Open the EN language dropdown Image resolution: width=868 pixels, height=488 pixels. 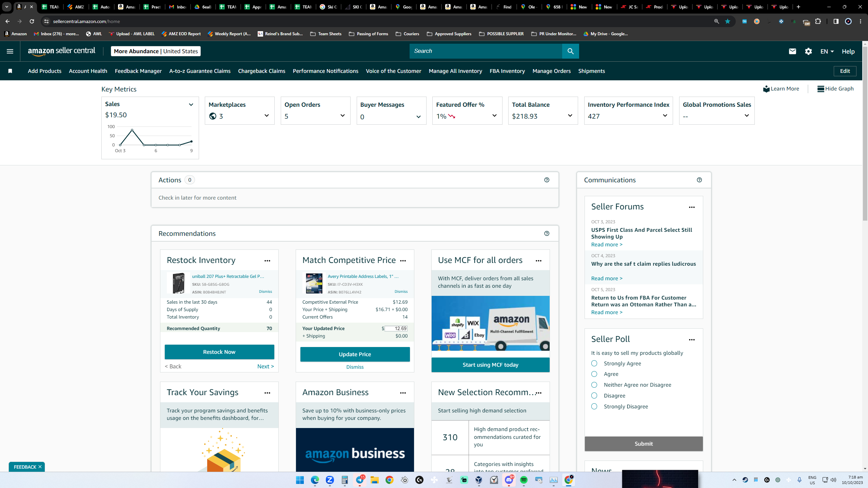click(x=827, y=51)
